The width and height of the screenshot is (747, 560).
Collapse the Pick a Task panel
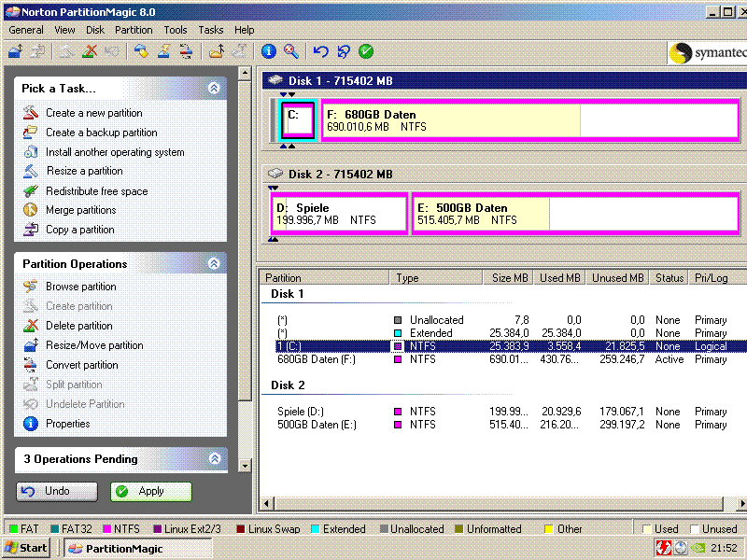pyautogui.click(x=214, y=88)
